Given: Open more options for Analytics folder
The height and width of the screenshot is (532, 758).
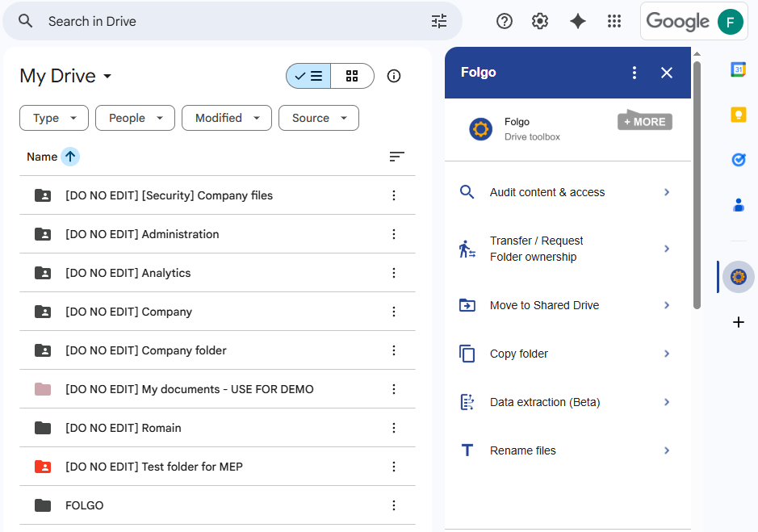Looking at the screenshot, I should pos(394,273).
